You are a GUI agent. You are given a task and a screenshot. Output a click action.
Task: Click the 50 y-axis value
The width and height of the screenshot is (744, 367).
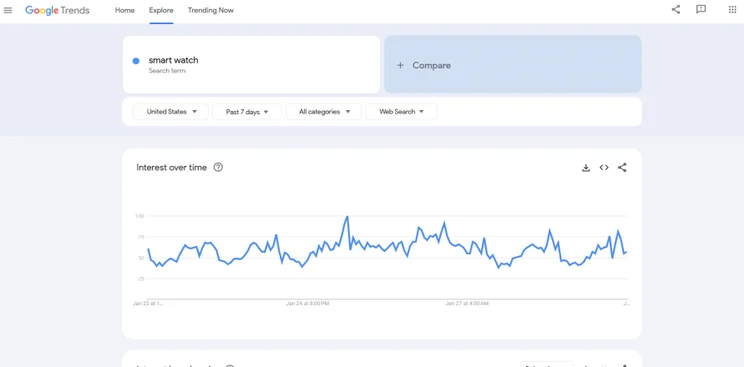140,258
